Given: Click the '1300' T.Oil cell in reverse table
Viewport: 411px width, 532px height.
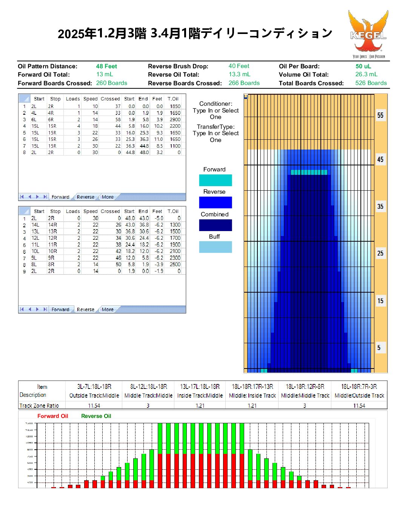Looking at the screenshot, I should [x=175, y=225].
